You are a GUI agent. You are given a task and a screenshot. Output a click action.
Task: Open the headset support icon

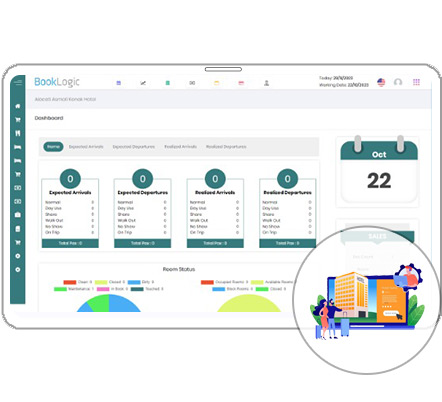(398, 82)
